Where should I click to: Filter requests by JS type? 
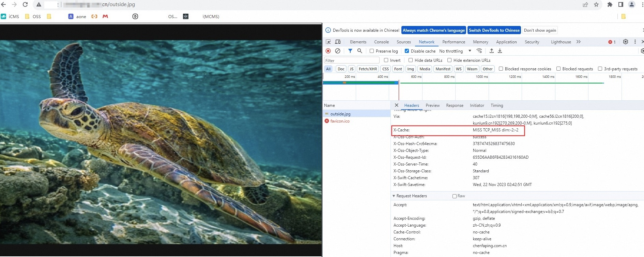[x=352, y=69]
